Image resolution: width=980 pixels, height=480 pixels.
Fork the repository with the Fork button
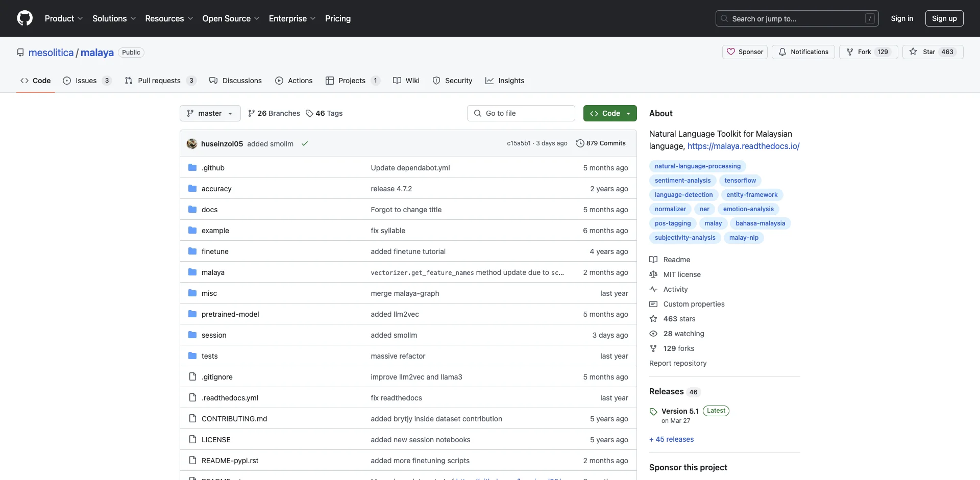(868, 52)
